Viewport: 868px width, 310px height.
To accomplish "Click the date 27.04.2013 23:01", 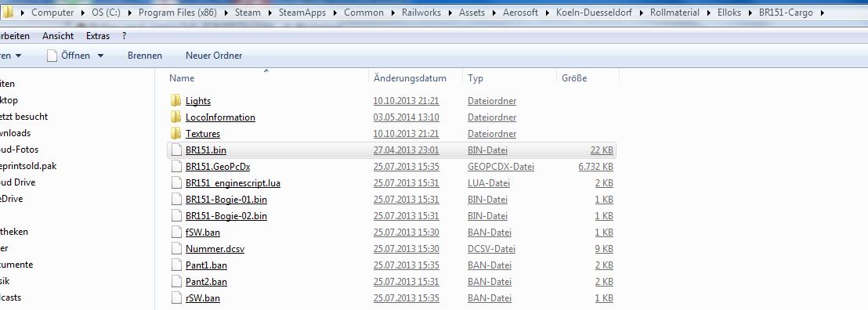I will point(406,150).
